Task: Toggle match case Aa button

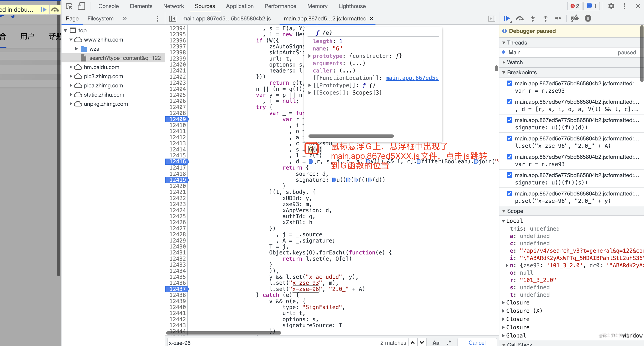Action: click(x=436, y=343)
